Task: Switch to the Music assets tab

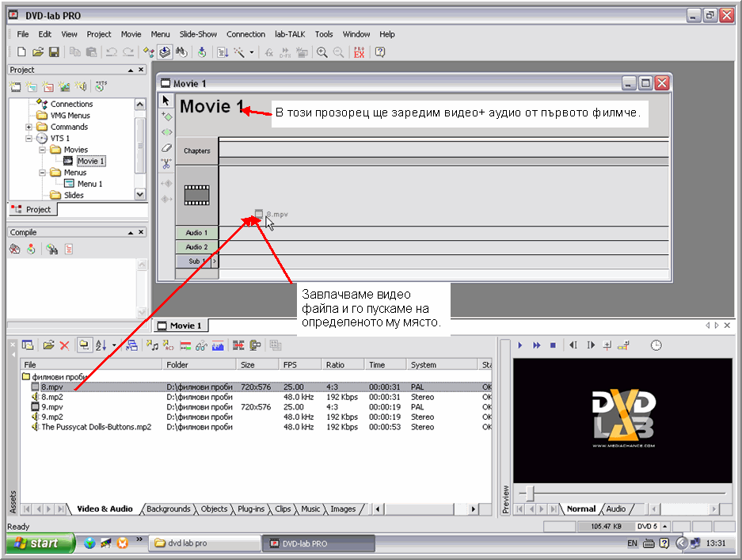Action: (310, 509)
